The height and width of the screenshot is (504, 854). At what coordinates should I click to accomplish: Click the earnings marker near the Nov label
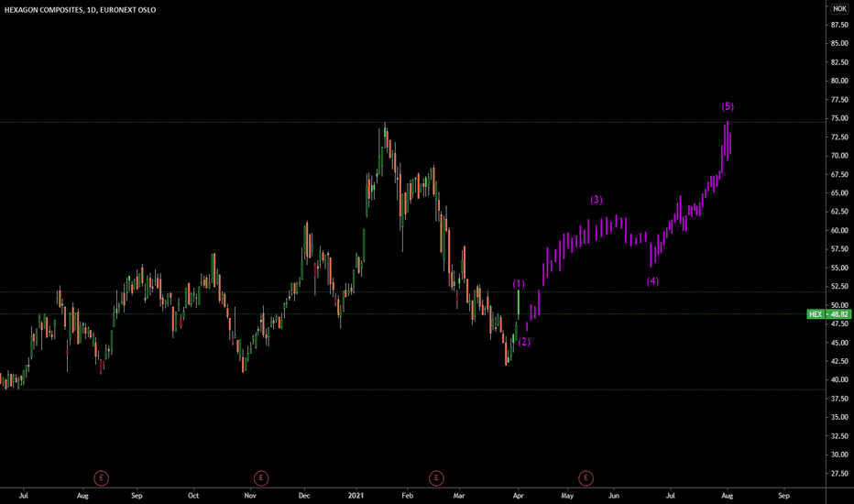click(261, 478)
